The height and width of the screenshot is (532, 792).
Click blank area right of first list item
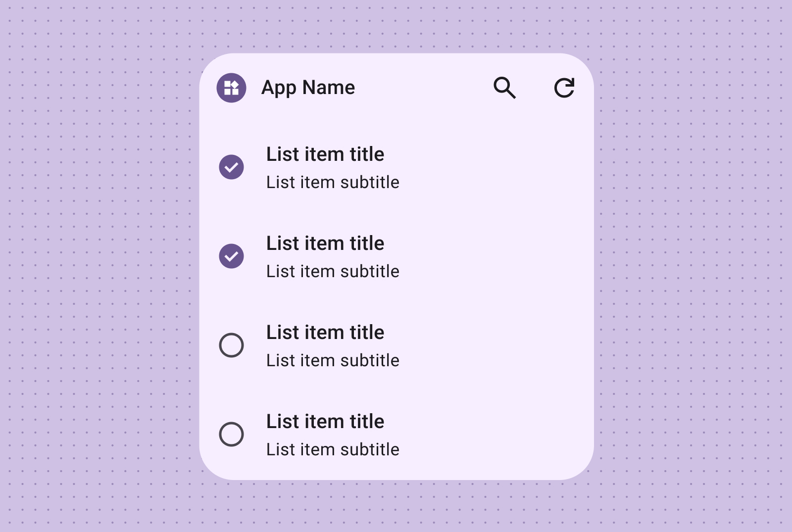(x=495, y=167)
